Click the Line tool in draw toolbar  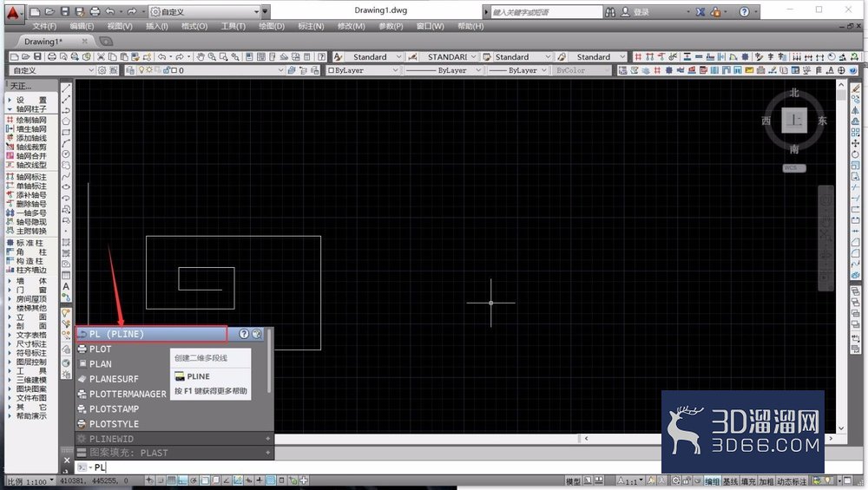(66, 88)
